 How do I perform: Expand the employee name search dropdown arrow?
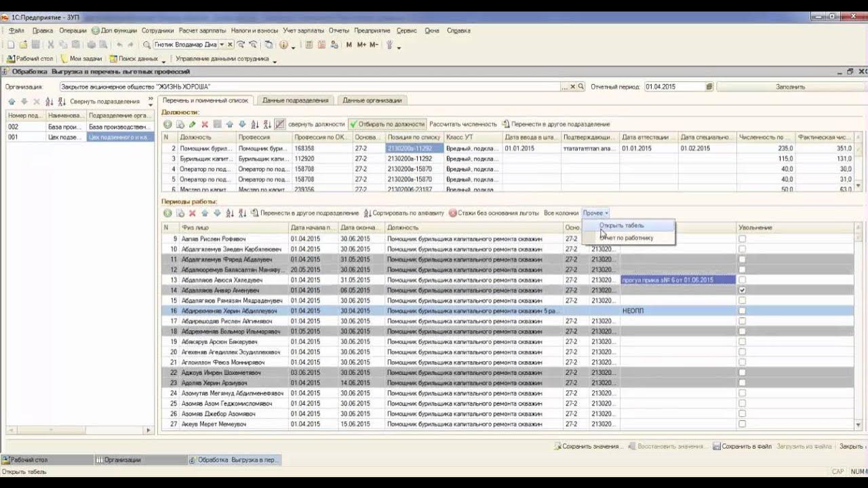click(x=222, y=45)
